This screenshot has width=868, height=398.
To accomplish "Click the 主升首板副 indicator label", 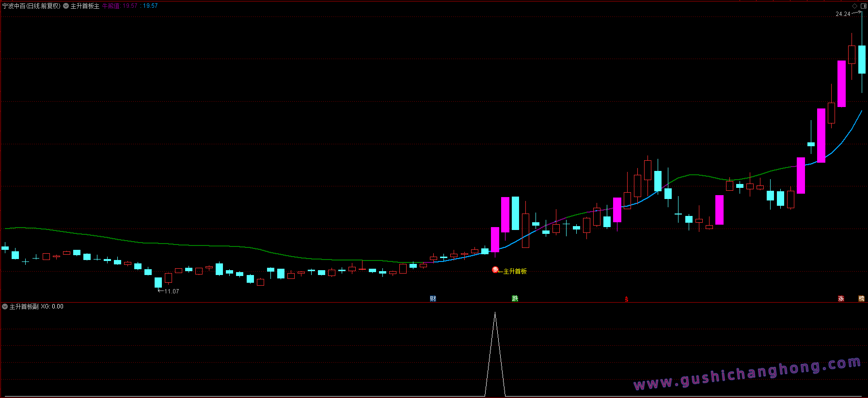I will click(24, 306).
